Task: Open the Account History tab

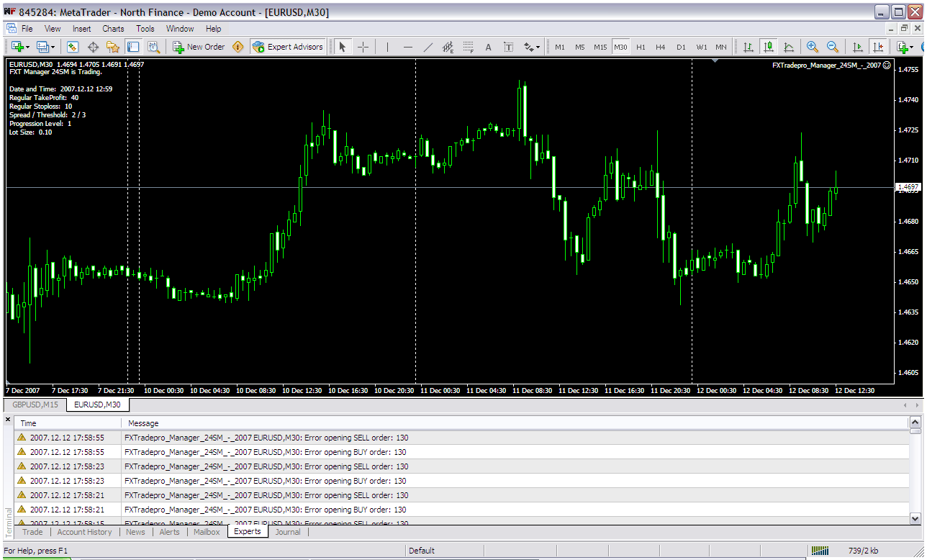Action: point(84,532)
